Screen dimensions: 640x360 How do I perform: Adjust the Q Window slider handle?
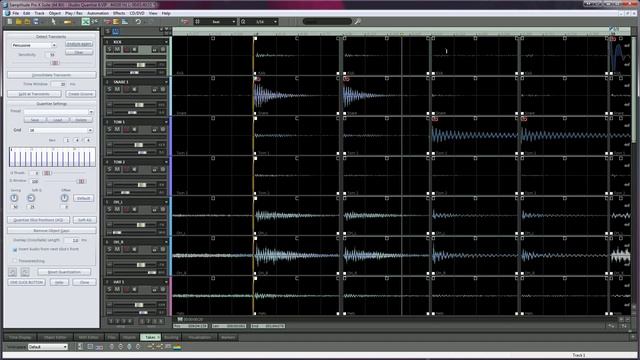point(81,181)
